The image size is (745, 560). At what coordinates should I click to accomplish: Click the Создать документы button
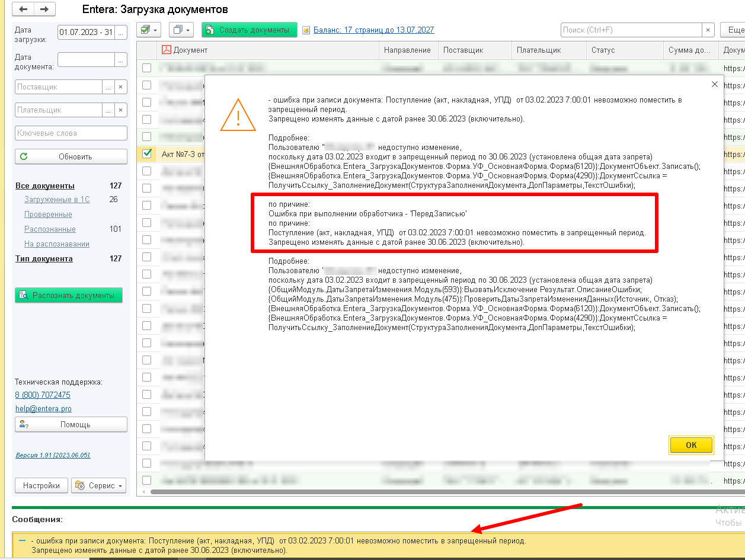pyautogui.click(x=249, y=30)
